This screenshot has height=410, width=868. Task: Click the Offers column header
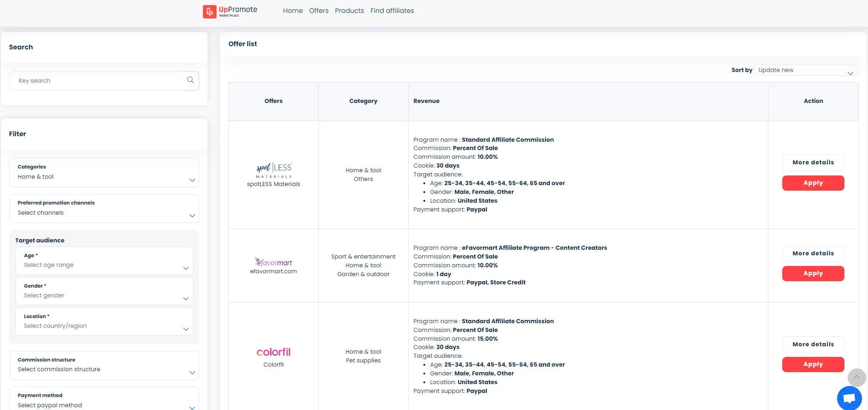coord(273,101)
